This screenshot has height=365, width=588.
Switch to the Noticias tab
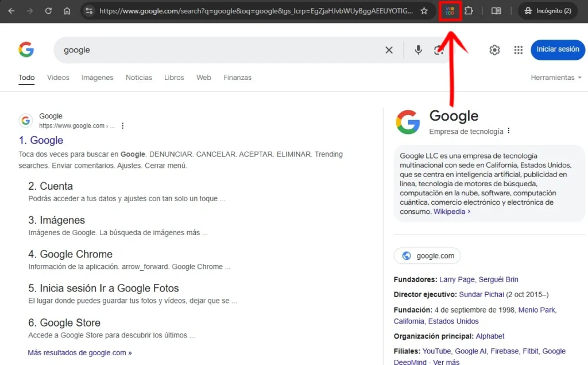click(x=139, y=78)
